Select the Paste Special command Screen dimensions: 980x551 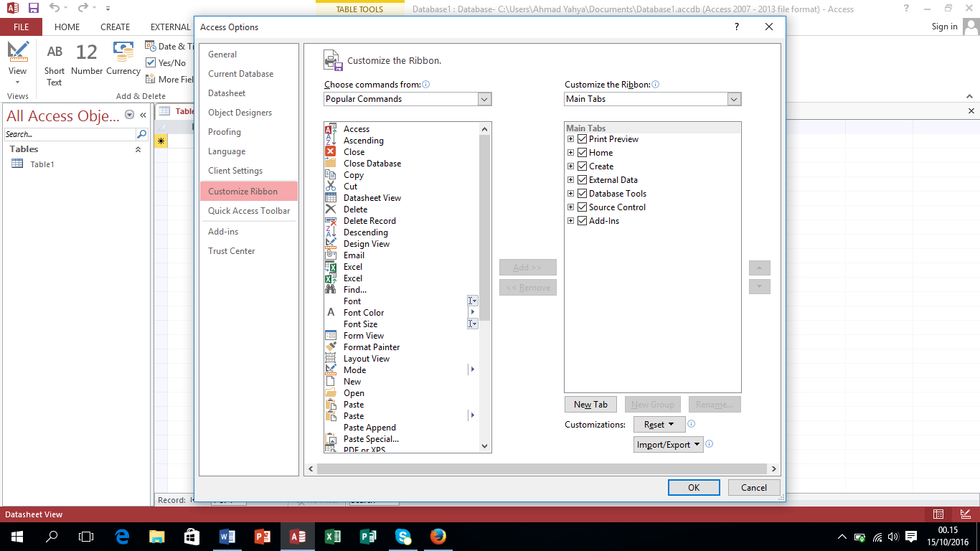point(372,438)
